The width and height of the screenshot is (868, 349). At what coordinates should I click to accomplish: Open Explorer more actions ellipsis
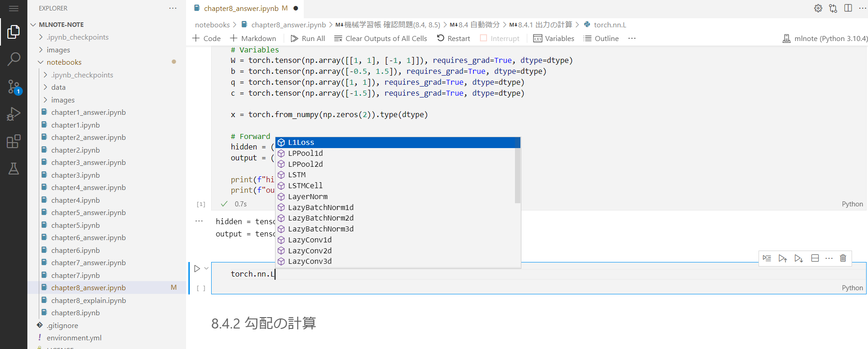pyautogui.click(x=173, y=8)
